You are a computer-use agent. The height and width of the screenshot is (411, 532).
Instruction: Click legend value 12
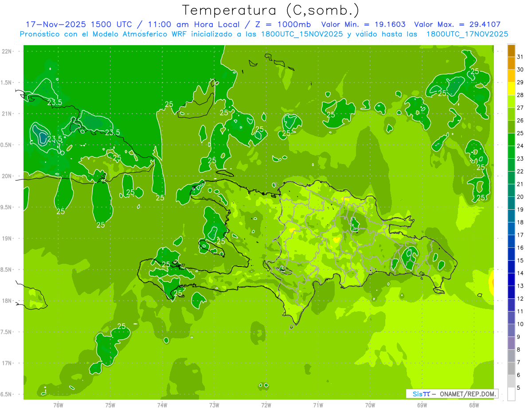[520, 299]
